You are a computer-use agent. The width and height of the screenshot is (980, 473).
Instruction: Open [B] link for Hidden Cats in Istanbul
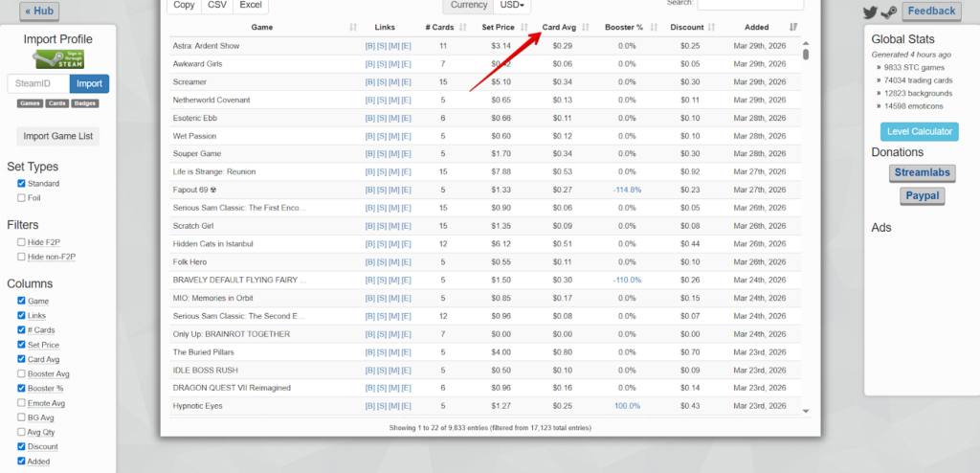pos(370,244)
